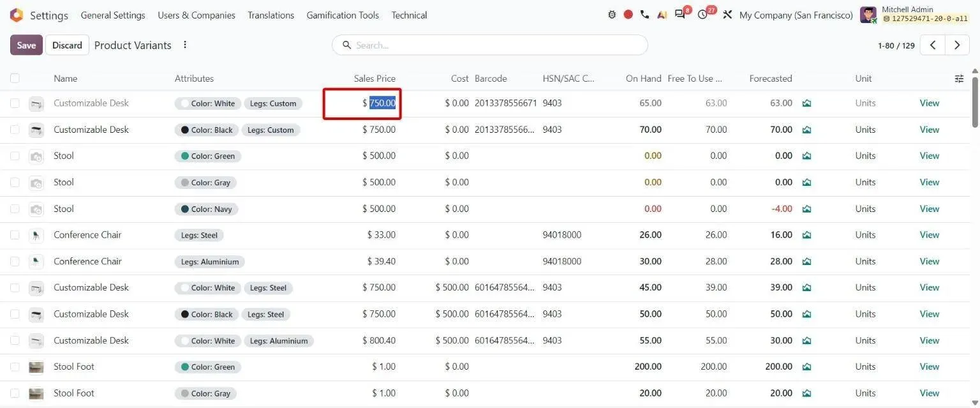980x408 pixels.
Task: Open forecast chart icon for Stool Green row
Action: tap(806, 156)
